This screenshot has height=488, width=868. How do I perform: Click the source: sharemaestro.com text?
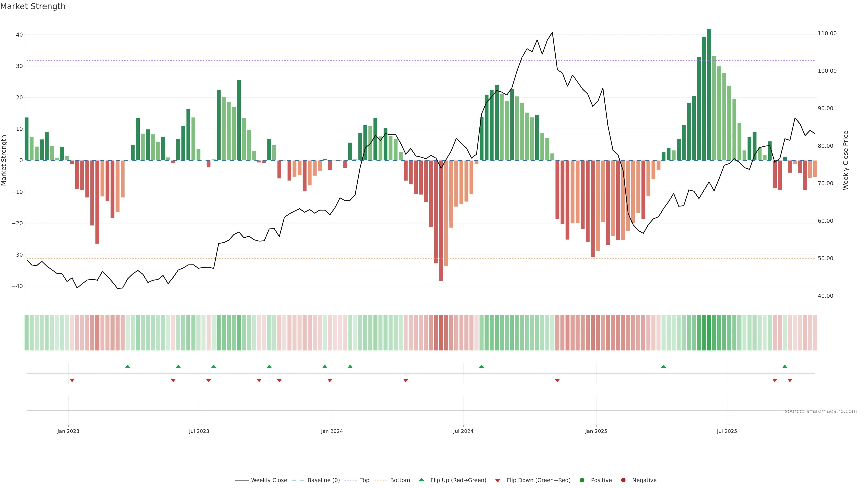(x=821, y=411)
